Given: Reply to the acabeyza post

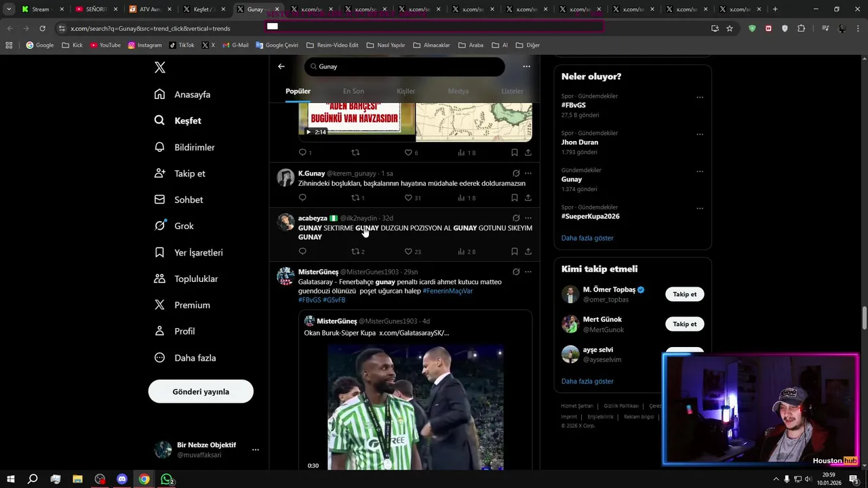Looking at the screenshot, I should 302,251.
